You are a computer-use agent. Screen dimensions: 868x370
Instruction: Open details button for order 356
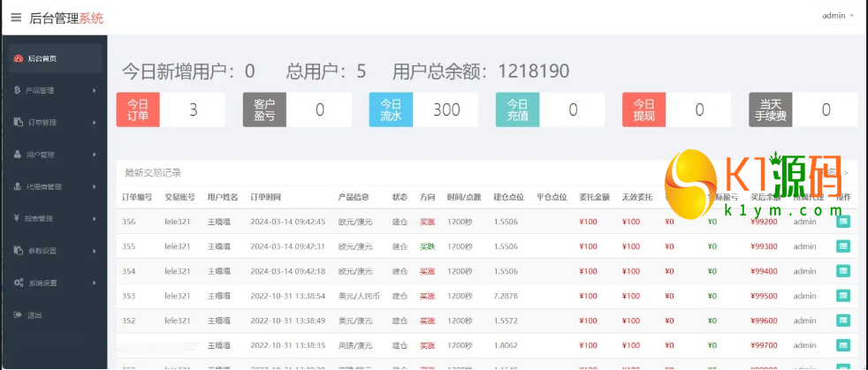click(843, 222)
